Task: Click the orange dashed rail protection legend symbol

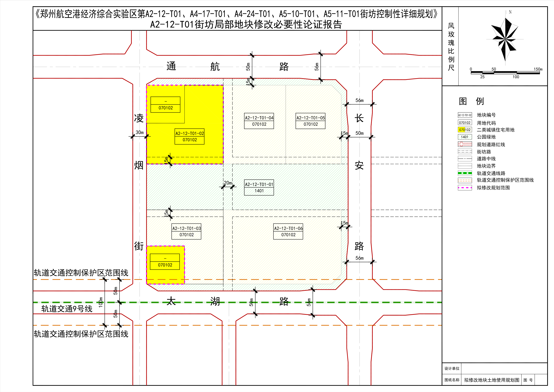Action: (465, 180)
